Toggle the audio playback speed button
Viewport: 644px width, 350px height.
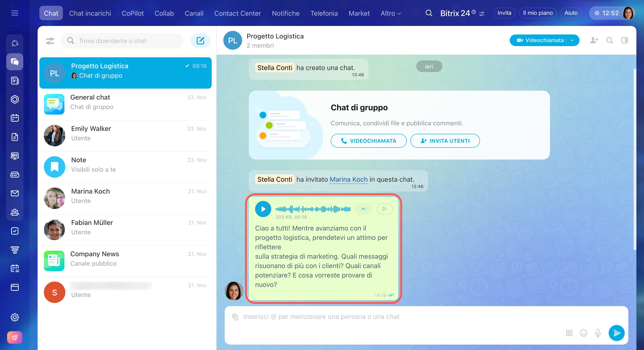point(384,209)
